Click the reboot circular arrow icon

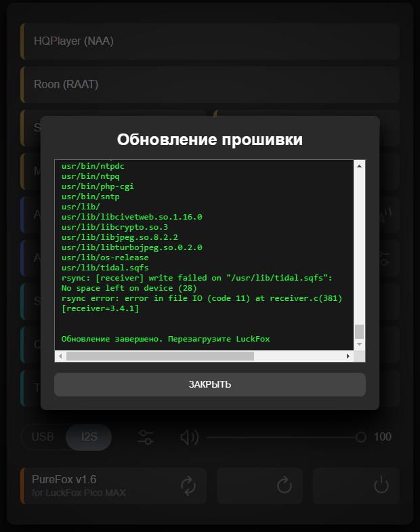point(285,485)
